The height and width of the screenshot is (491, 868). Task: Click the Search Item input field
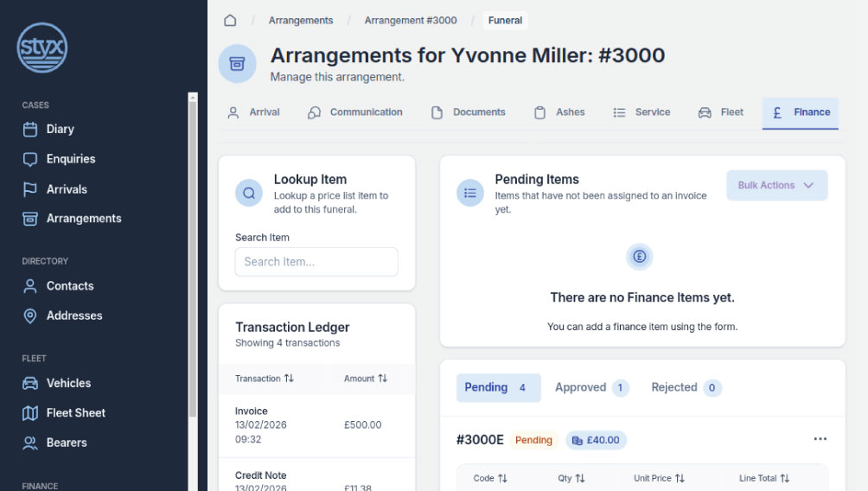click(x=316, y=262)
